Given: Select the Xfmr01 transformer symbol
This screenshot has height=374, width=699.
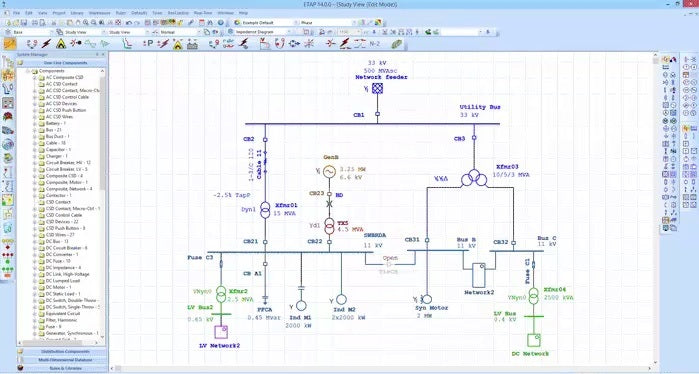Looking at the screenshot, I should pyautogui.click(x=265, y=210).
